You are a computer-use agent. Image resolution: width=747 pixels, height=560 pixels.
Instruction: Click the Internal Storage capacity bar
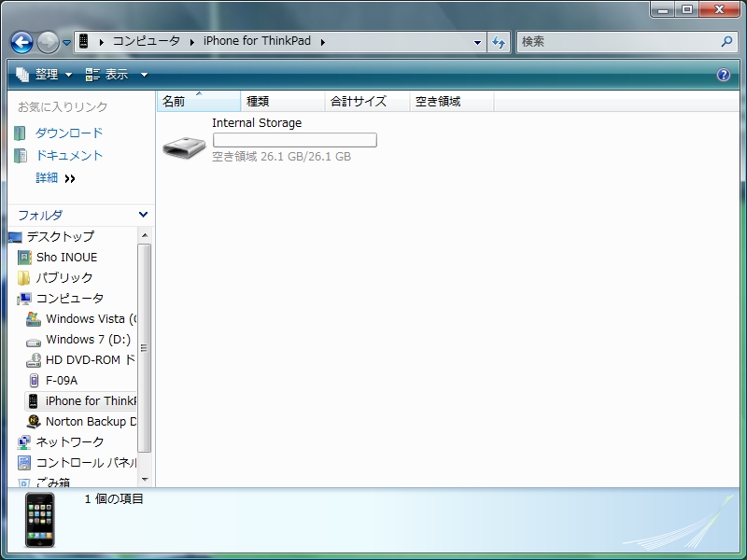pyautogui.click(x=295, y=140)
